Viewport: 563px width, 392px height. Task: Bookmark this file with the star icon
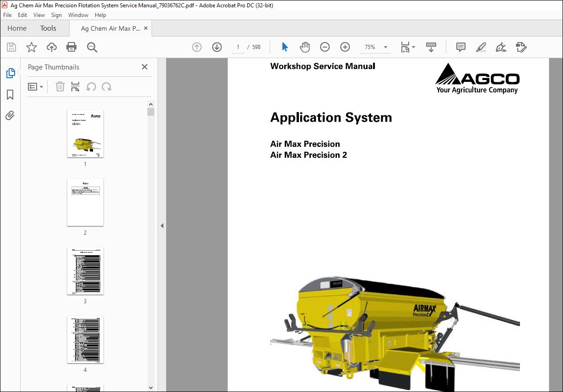32,47
